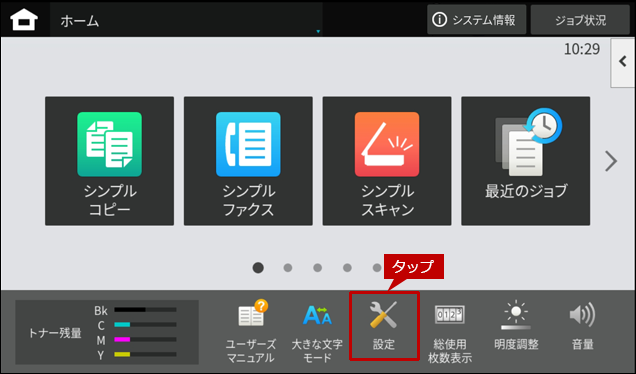This screenshot has width=636, height=374.
Task: Start the シンプルスキャン function
Action: (x=387, y=161)
